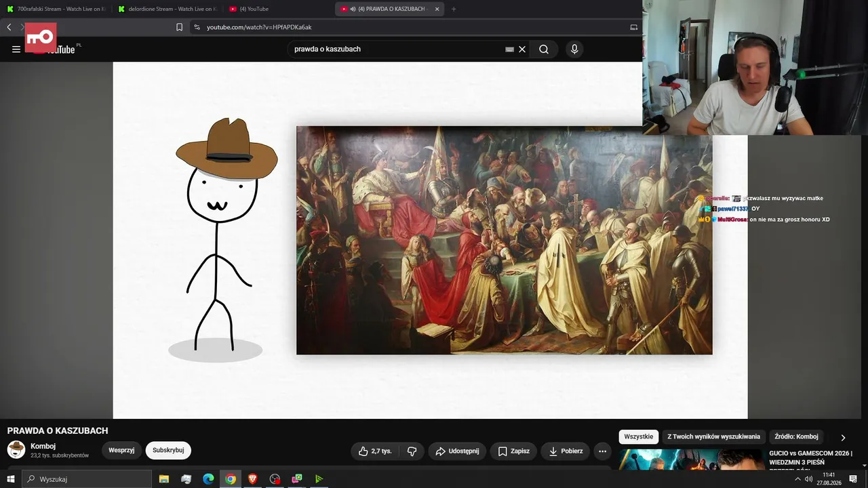868x488 pixels.
Task: Click the cast icon in the address bar
Action: (x=633, y=27)
